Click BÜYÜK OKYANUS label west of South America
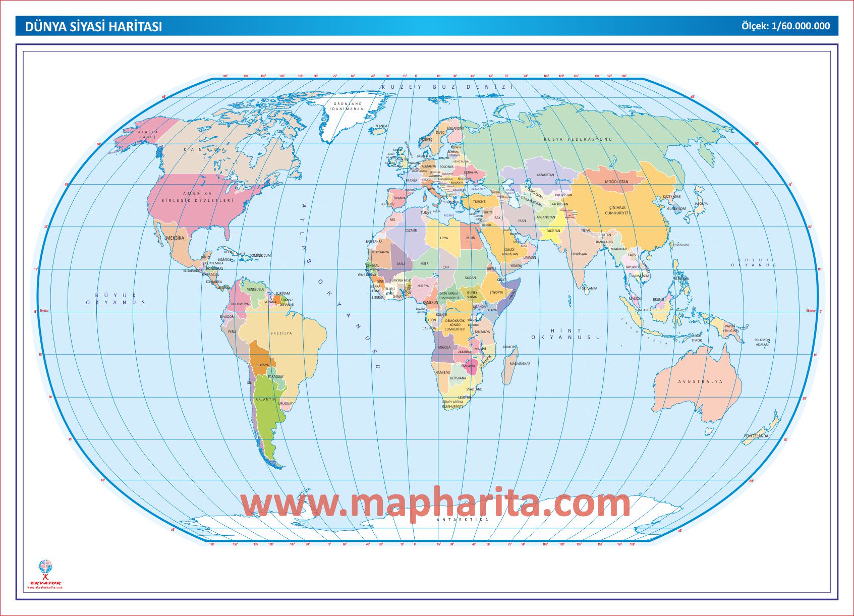The width and height of the screenshot is (854, 616). click(116, 299)
